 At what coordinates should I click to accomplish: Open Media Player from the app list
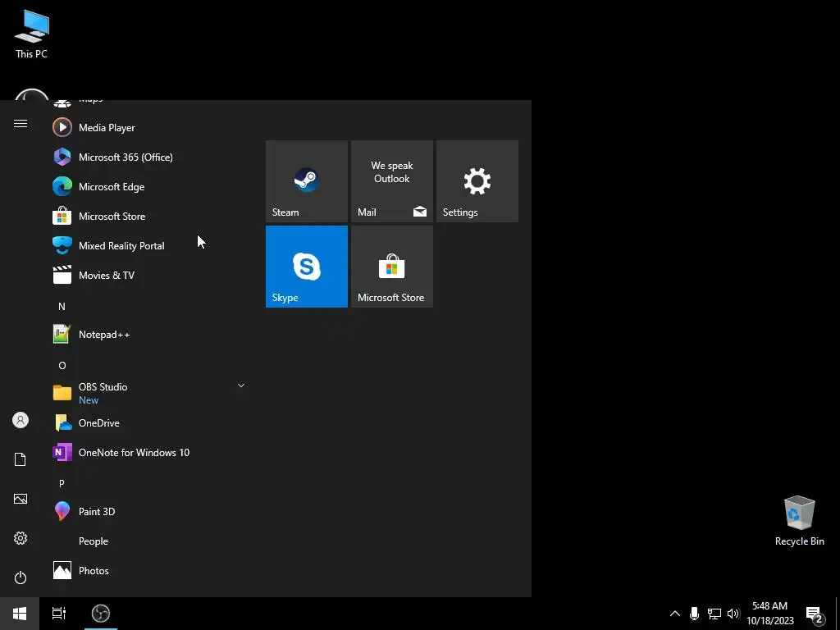(x=150, y=127)
